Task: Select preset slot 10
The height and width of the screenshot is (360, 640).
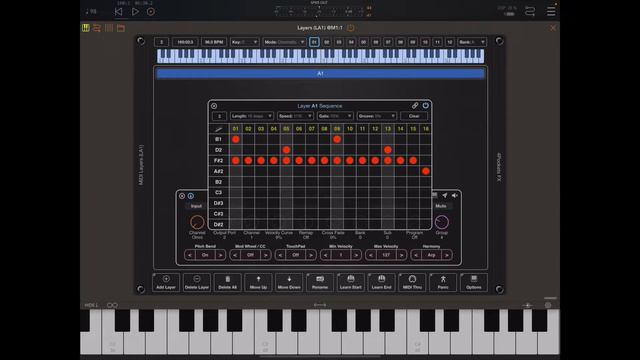Action: coord(425,42)
